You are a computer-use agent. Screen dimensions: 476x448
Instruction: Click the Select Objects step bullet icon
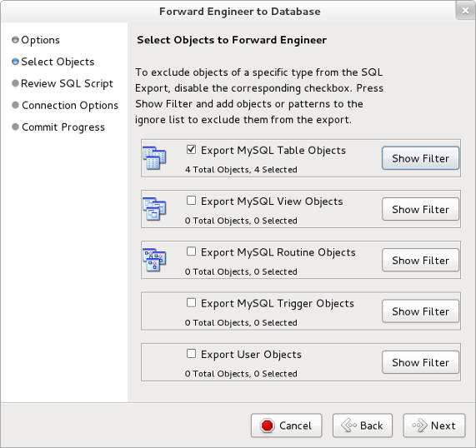(15, 62)
